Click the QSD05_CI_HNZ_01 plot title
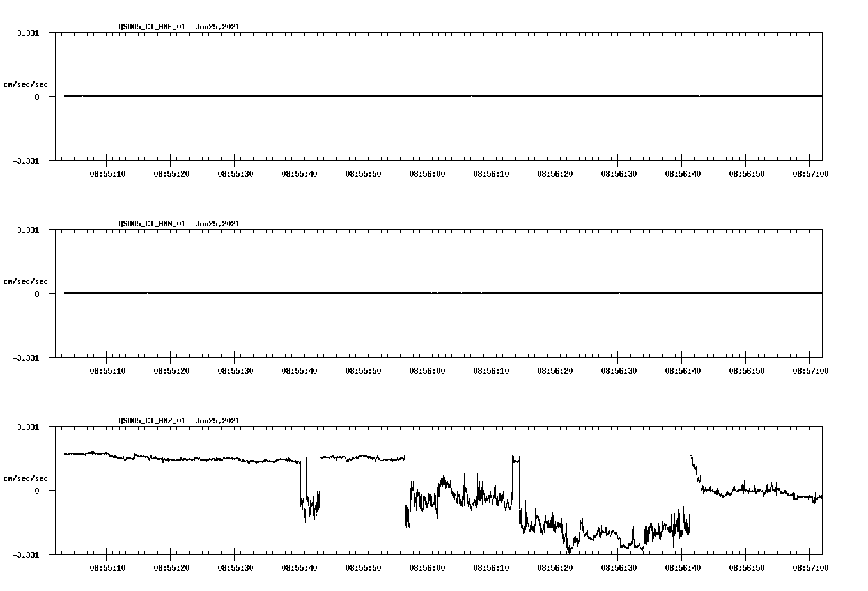868x591 pixels. [x=152, y=421]
